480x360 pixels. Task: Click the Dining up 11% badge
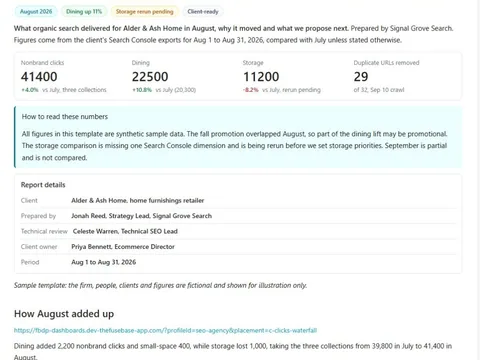84,12
